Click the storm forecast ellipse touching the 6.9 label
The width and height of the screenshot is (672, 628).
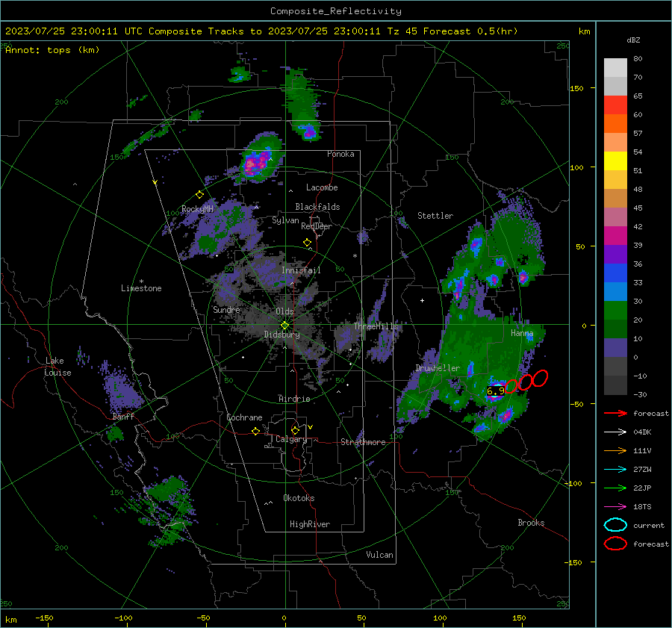[x=511, y=386]
